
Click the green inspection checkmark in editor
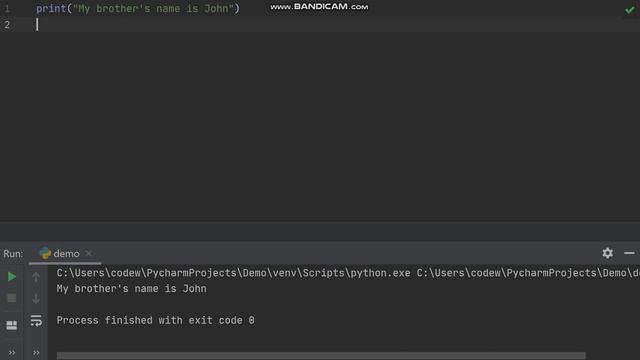[630, 10]
